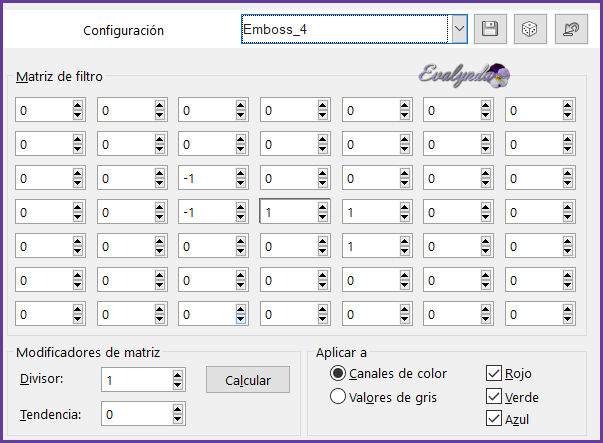Increase row six, column six cell value
Viewport: 603px width, 443px height.
pos(486,275)
